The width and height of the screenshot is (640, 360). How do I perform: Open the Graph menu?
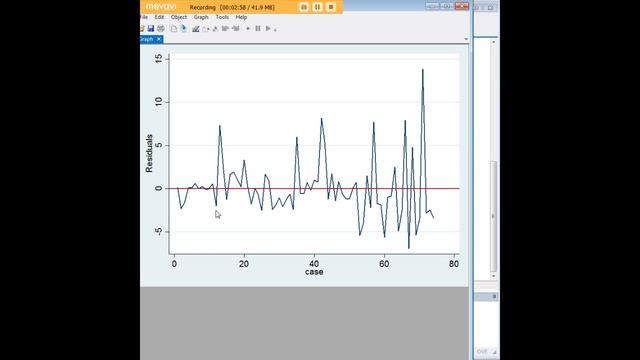pyautogui.click(x=201, y=17)
